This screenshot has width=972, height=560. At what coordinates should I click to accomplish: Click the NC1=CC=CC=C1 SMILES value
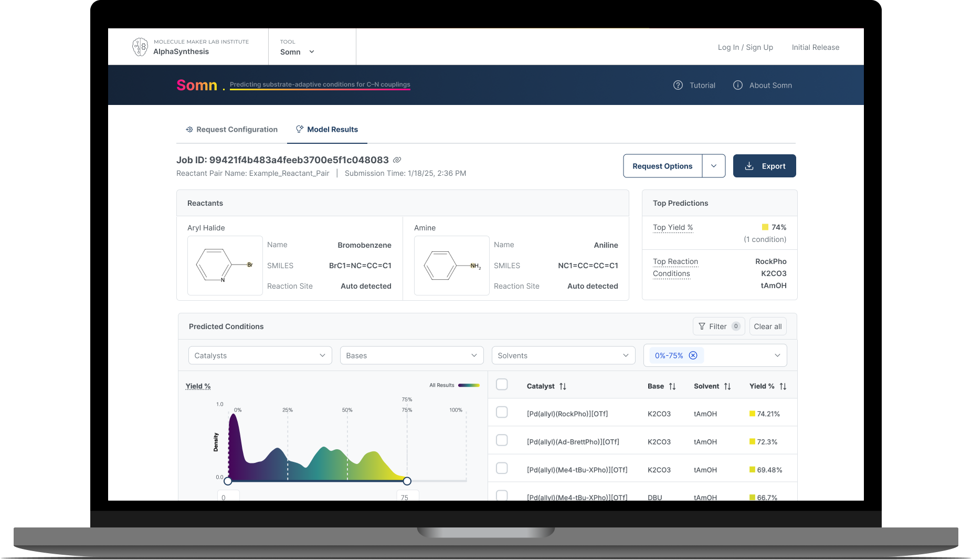tap(588, 266)
